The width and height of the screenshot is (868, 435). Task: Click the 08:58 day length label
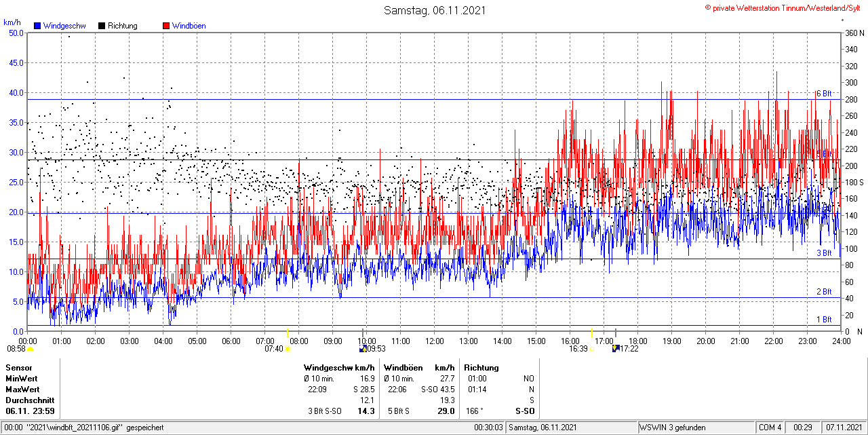pyautogui.click(x=16, y=349)
